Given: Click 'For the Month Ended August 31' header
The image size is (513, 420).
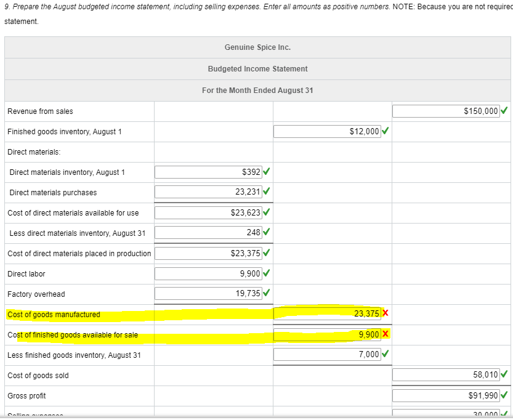Looking at the screenshot, I should 257,91.
